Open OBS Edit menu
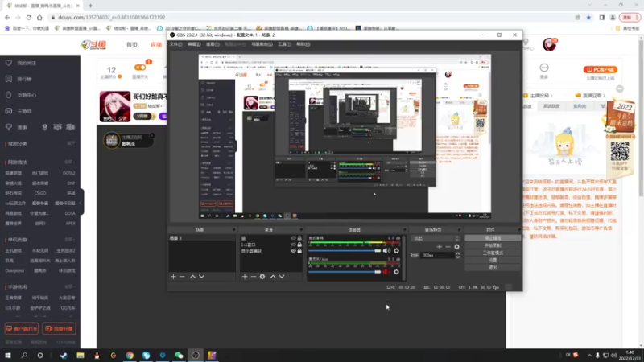 (194, 44)
